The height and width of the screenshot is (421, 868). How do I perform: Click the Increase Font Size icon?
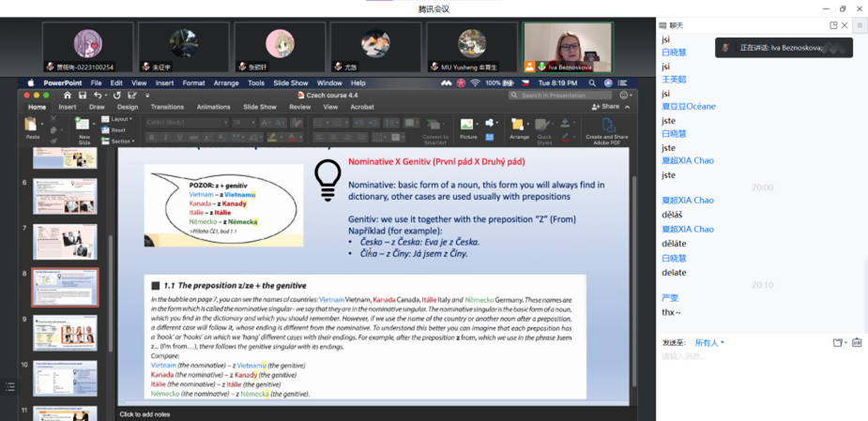click(x=266, y=123)
